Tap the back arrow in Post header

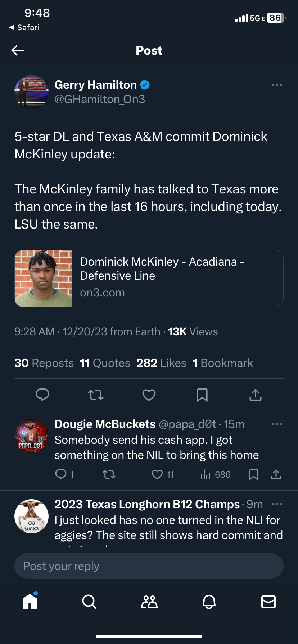tap(18, 50)
